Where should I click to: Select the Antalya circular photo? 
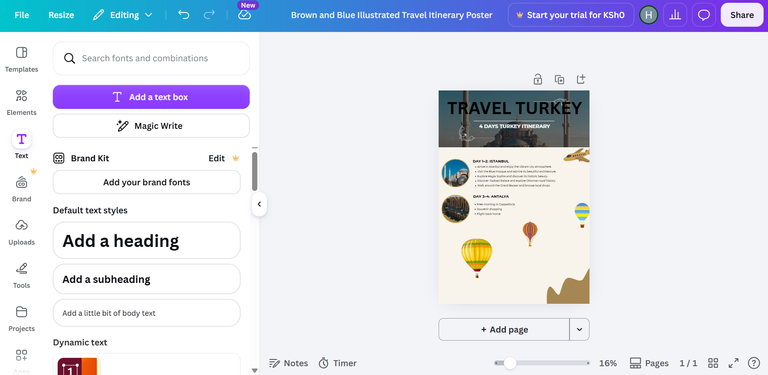coord(456,209)
